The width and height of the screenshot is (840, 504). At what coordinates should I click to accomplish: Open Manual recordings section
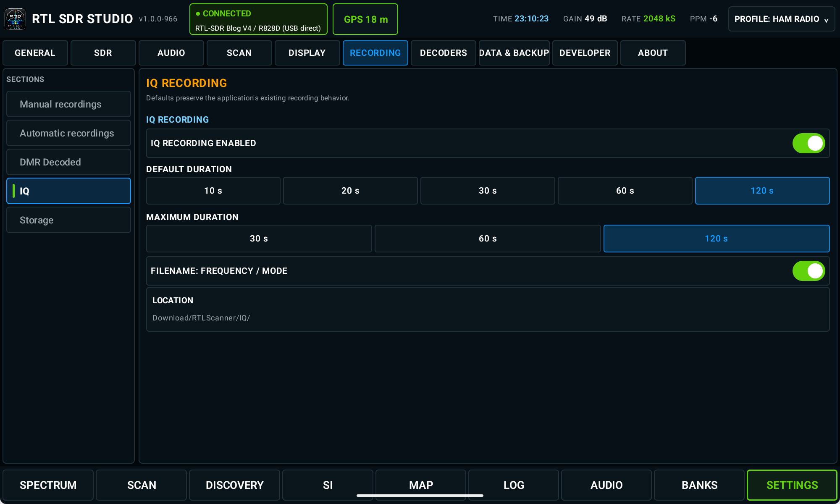pos(68,104)
